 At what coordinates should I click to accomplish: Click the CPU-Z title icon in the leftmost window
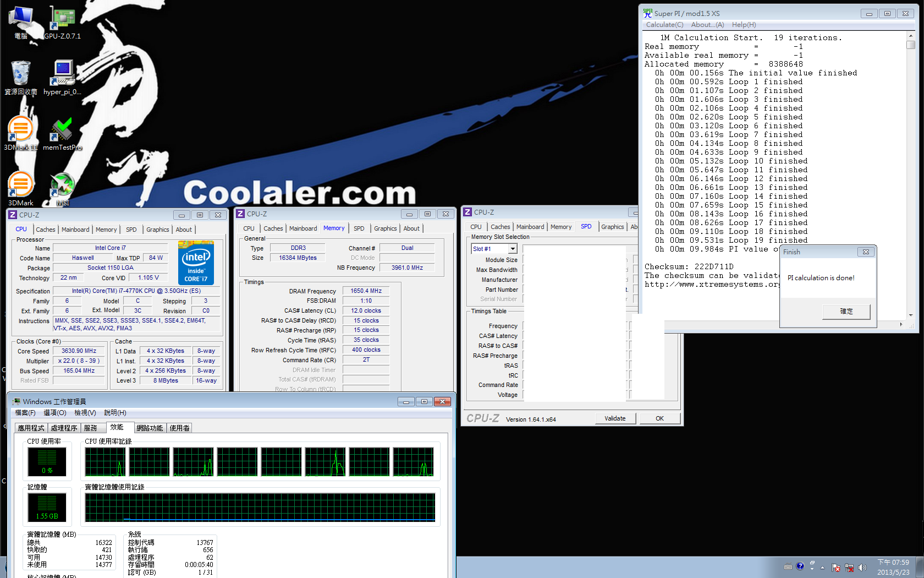pyautogui.click(x=13, y=215)
